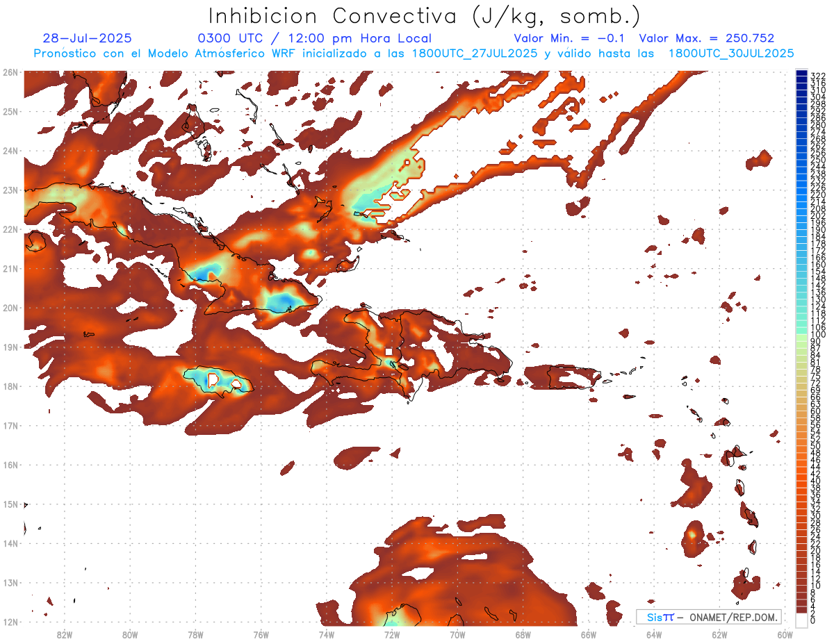834x644 pixels.
Task: Click the 20N latitude label
Action: click(x=10, y=308)
